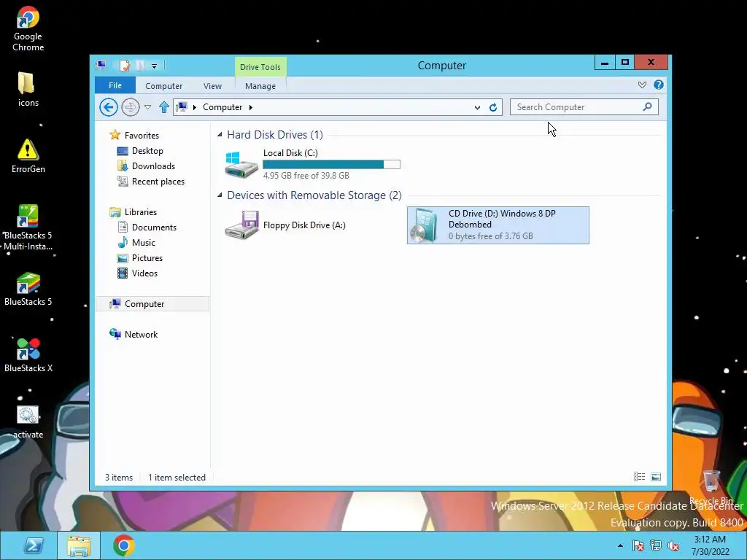Switch to large thumbnails view icon
Screen dimensions: 747x560
point(656,477)
